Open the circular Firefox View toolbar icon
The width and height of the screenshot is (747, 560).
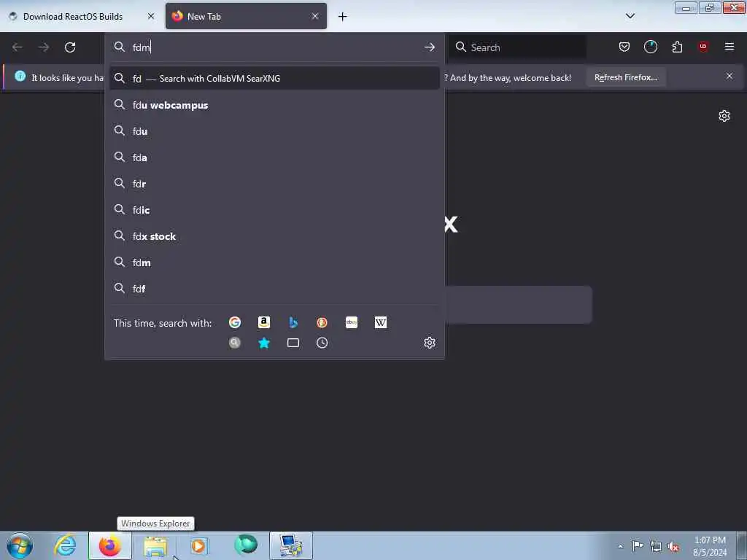point(650,47)
